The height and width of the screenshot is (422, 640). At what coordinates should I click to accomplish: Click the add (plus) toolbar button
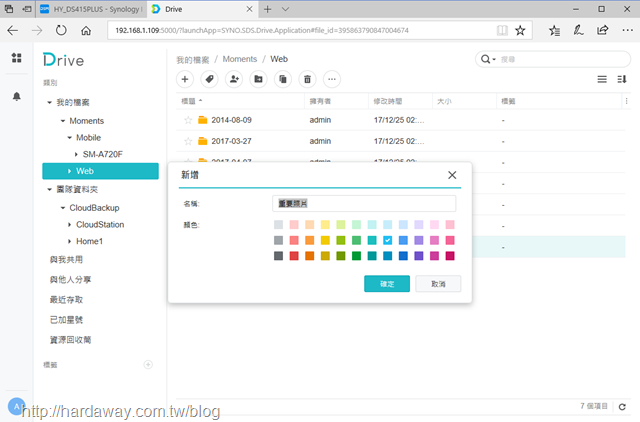click(185, 79)
